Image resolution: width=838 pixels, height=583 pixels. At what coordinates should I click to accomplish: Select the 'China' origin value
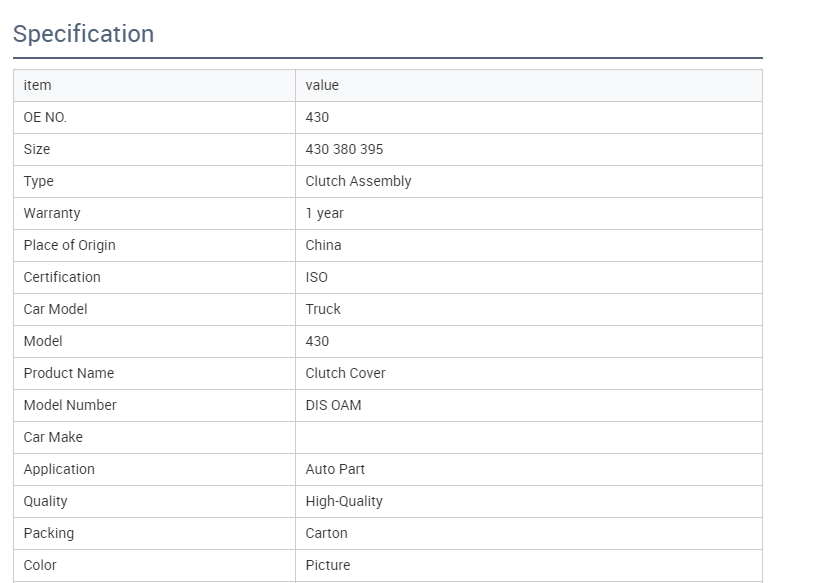tap(323, 245)
